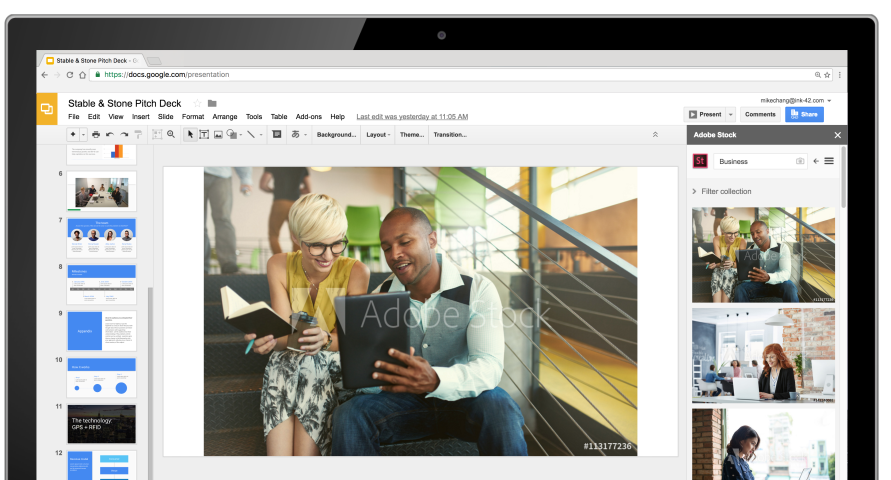Collapse the menus with double chevron
Viewport: 891px width, 480px height.
click(655, 135)
